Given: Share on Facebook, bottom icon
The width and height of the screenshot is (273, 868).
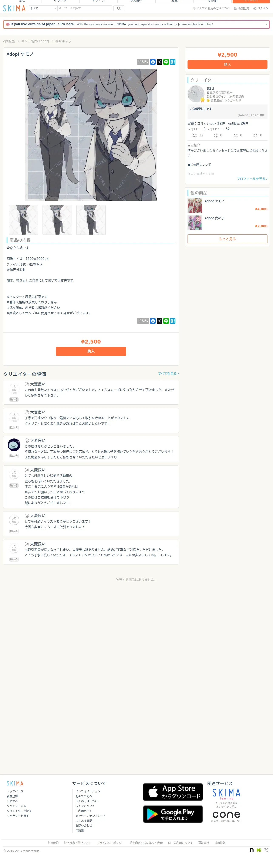Looking at the screenshot, I should pyautogui.click(x=153, y=321).
